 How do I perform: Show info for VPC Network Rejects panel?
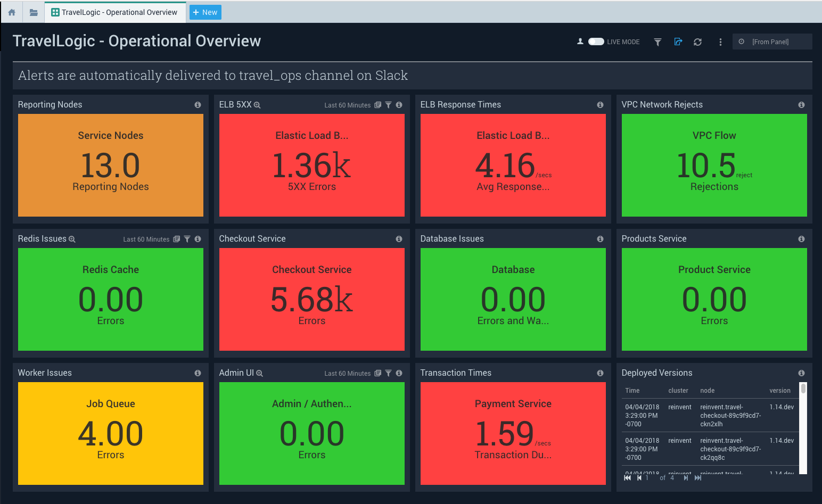pos(801,105)
